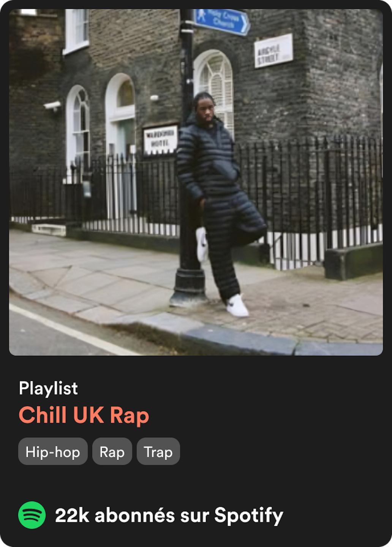392x547 pixels.
Task: Click the blue Holy Cross Church direction sign
Action: click(x=222, y=21)
